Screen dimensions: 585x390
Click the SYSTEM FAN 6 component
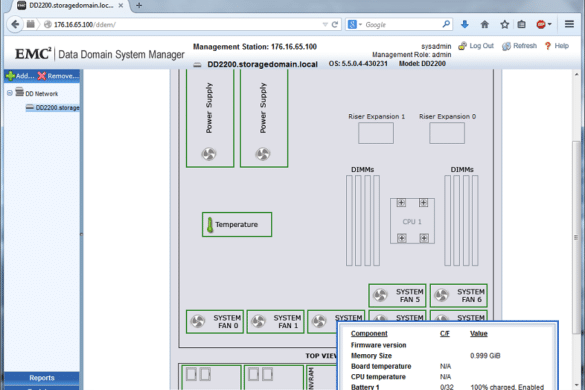(x=459, y=296)
